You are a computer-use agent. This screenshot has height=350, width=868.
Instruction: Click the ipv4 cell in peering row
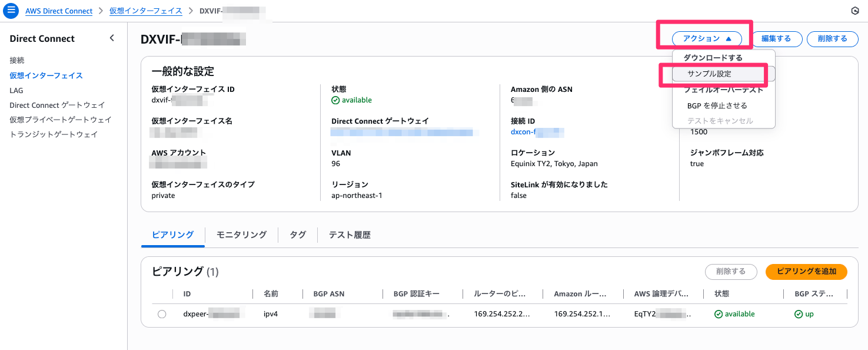tap(271, 314)
